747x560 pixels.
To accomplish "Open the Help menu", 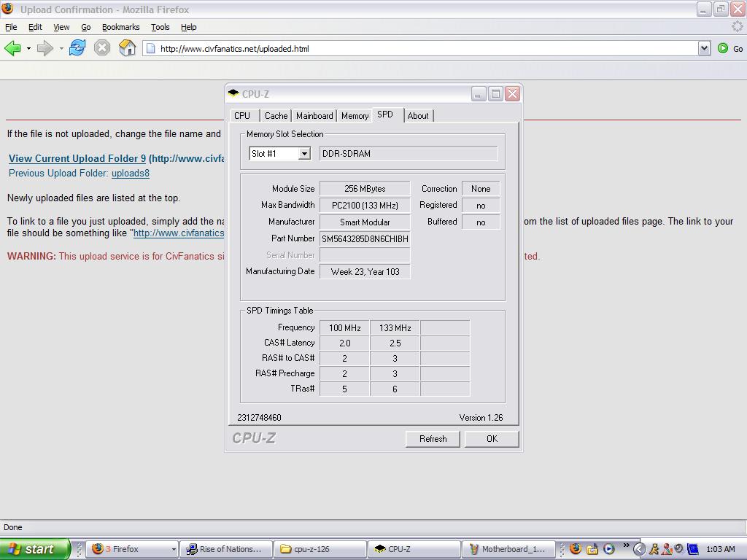I will 189,27.
